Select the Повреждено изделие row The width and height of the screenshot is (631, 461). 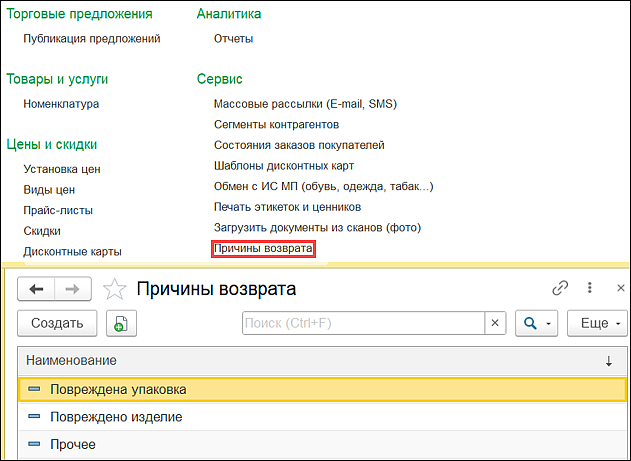323,417
